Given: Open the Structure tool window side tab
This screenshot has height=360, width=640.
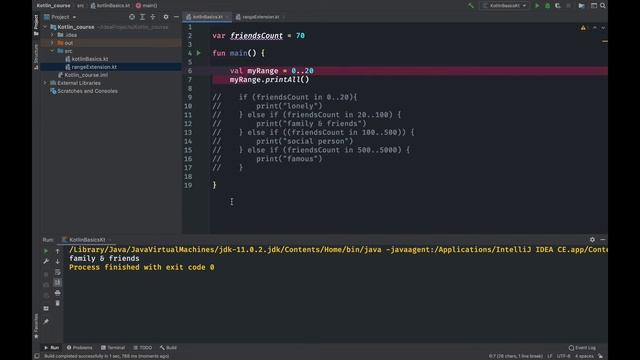Looking at the screenshot, I should (x=36, y=56).
